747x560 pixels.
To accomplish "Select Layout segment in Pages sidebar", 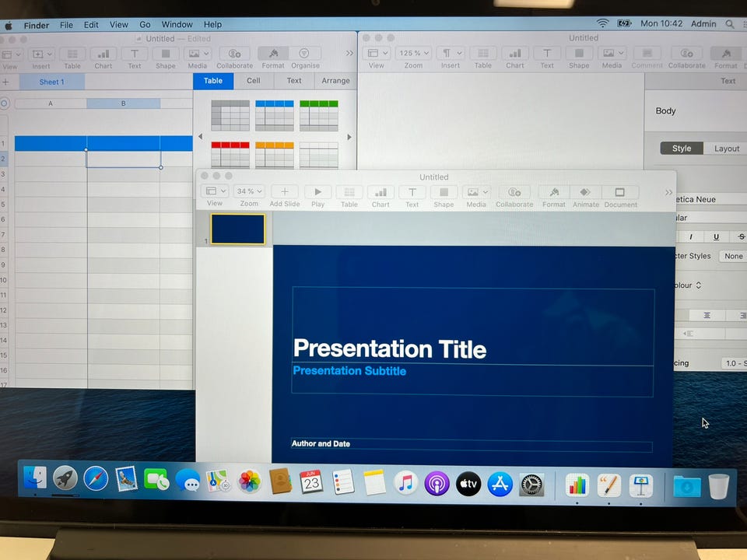I will tap(726, 149).
